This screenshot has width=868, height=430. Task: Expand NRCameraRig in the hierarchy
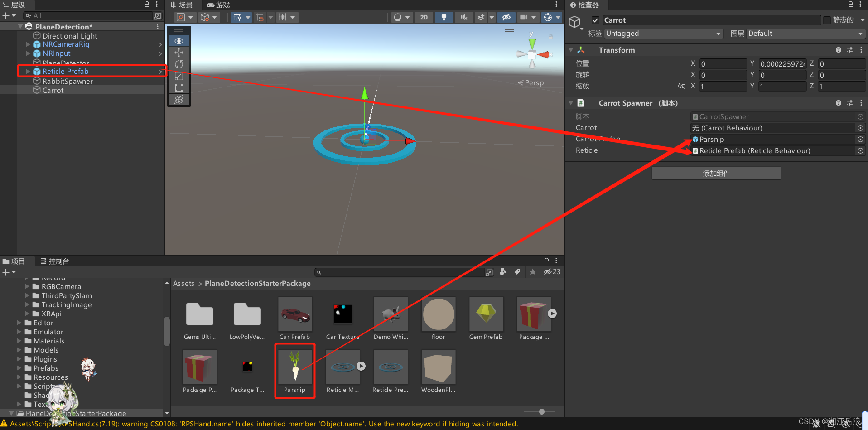28,44
